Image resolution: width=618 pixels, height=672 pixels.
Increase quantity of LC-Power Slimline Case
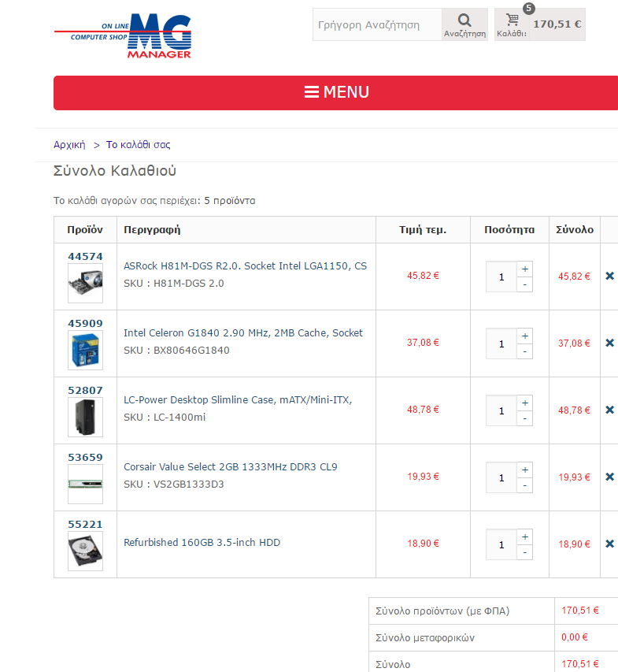(524, 403)
